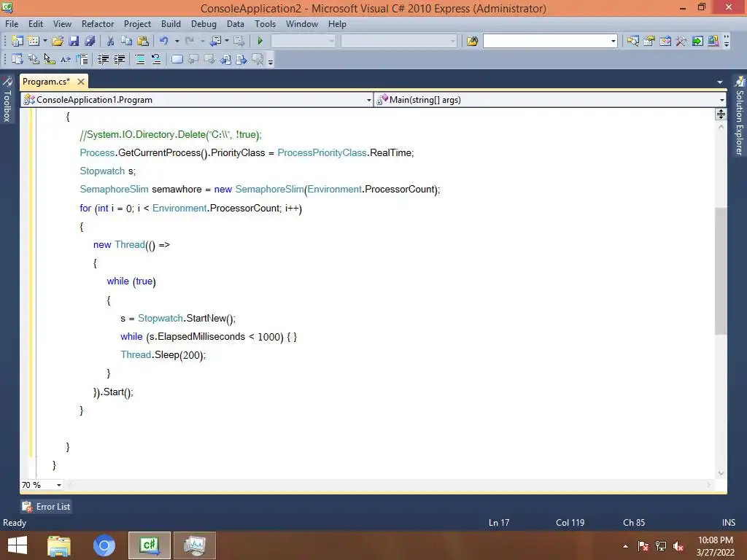Click the Navigate Backward icon
The width and height of the screenshot is (747, 560).
tap(215, 41)
